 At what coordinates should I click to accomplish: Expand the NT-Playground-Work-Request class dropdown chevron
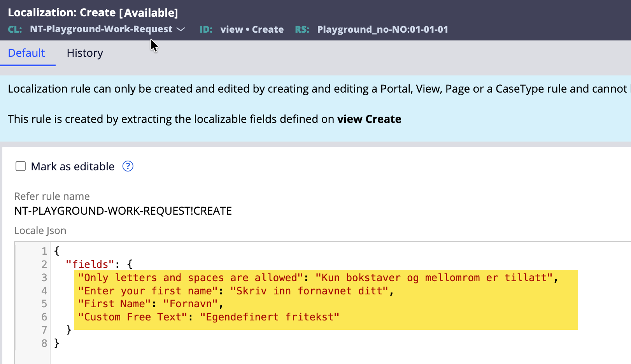pyautogui.click(x=181, y=30)
